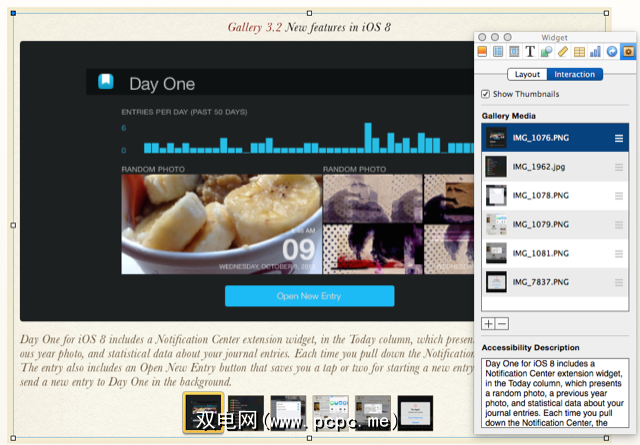Uncheck the Show Thumbnails checkbox

click(485, 94)
